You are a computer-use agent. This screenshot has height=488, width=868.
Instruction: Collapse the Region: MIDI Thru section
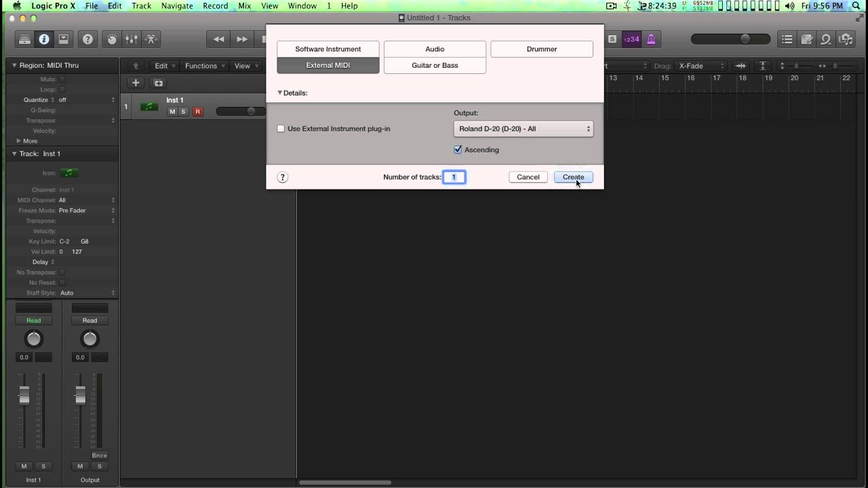(14, 66)
